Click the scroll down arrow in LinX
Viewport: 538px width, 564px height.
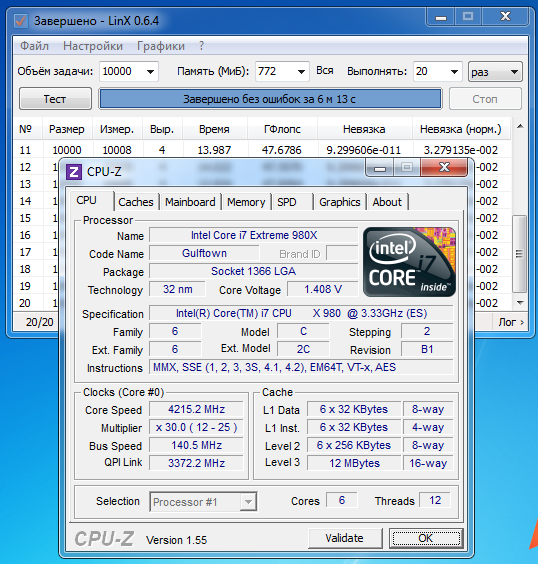(520, 303)
